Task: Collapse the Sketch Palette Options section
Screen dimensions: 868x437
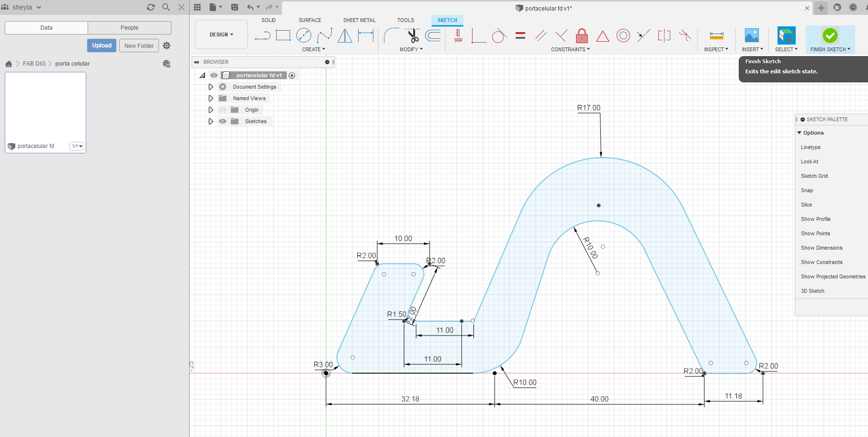Action: (x=800, y=133)
